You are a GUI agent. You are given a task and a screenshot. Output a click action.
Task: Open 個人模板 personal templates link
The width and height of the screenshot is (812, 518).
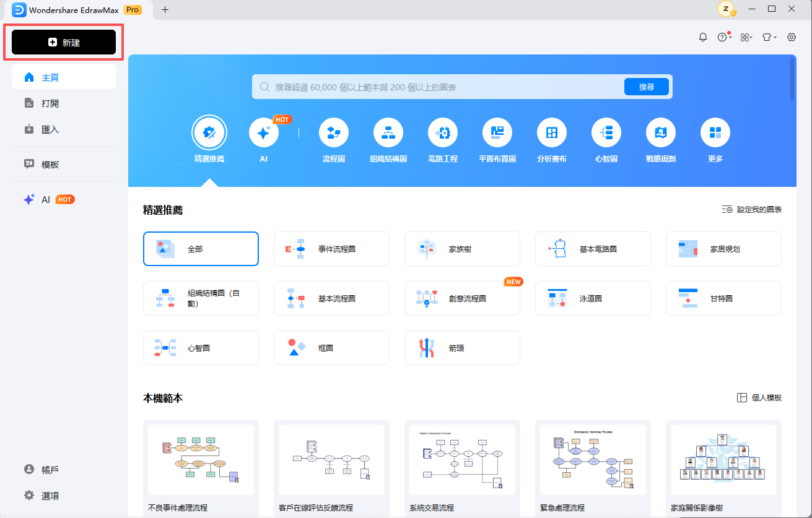759,397
